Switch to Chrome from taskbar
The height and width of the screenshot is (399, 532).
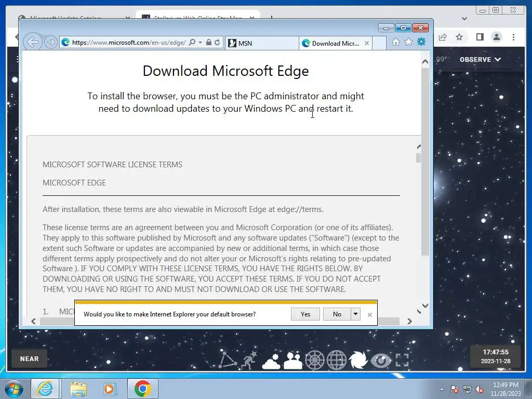[x=142, y=389]
